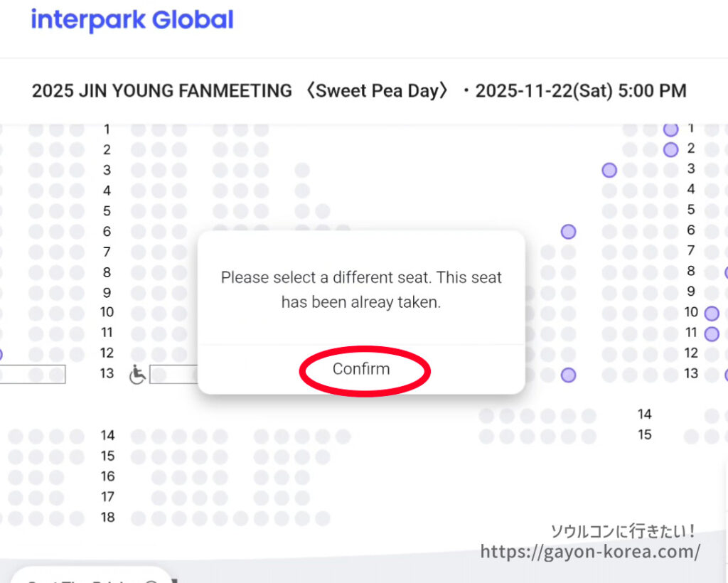
Task: Choose the purple seat beside the row 11 label
Action: (712, 333)
